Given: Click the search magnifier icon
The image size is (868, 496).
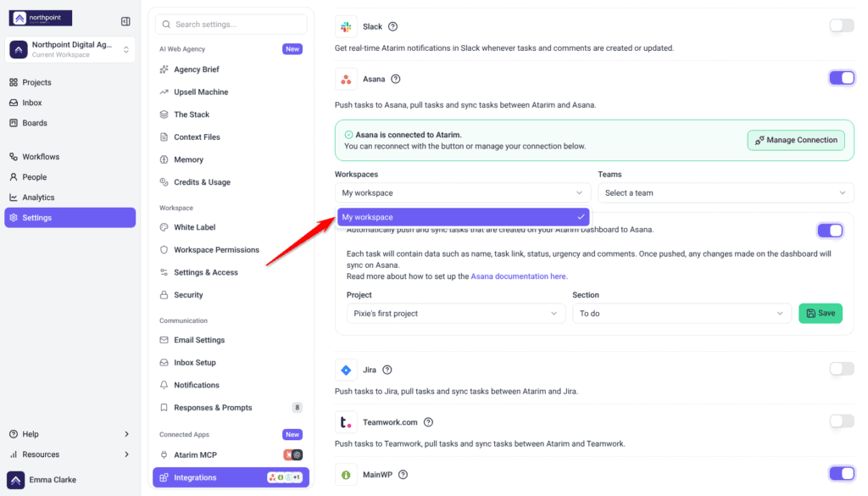Looking at the screenshot, I should point(166,25).
